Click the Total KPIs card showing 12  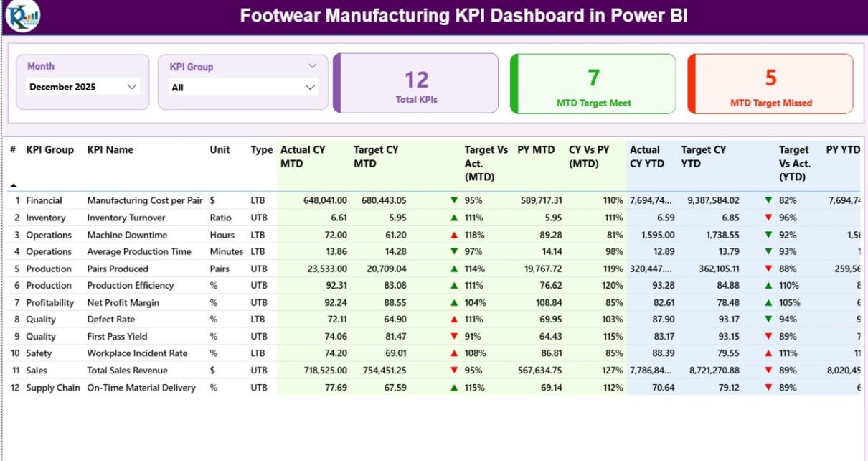pos(416,83)
